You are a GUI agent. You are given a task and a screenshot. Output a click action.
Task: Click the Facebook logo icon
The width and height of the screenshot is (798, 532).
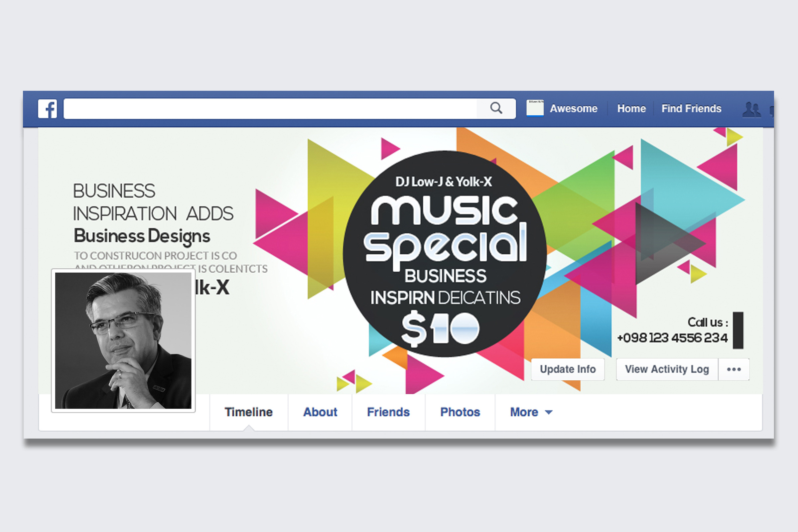(48, 109)
